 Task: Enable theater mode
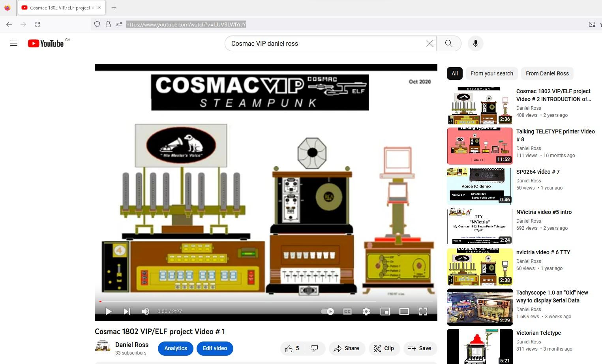404,311
